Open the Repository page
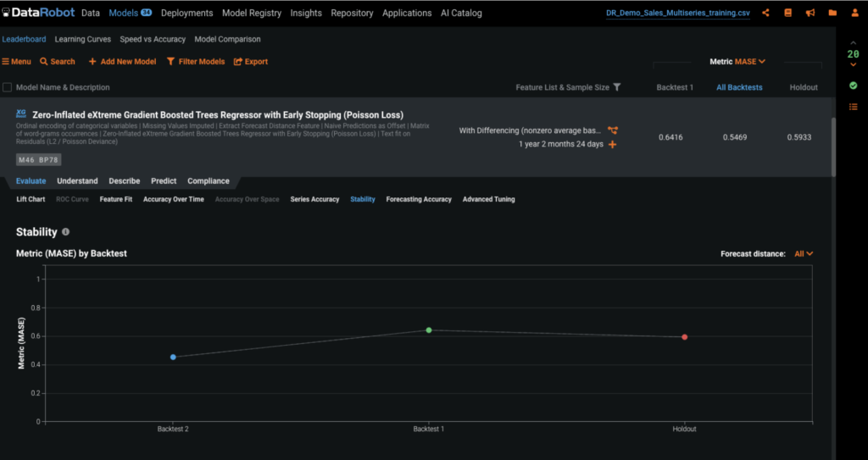 352,13
